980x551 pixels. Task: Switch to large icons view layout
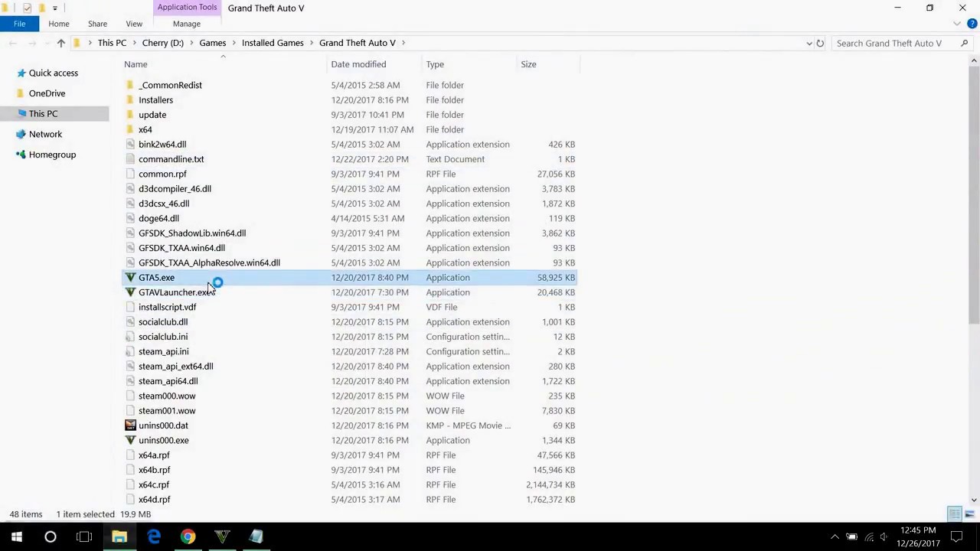click(969, 514)
